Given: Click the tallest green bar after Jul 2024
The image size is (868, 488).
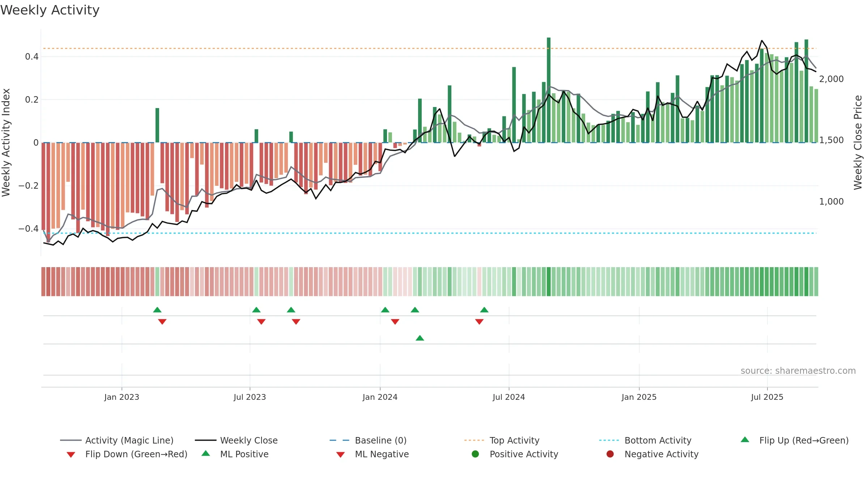Looking at the screenshot, I should tap(549, 90).
